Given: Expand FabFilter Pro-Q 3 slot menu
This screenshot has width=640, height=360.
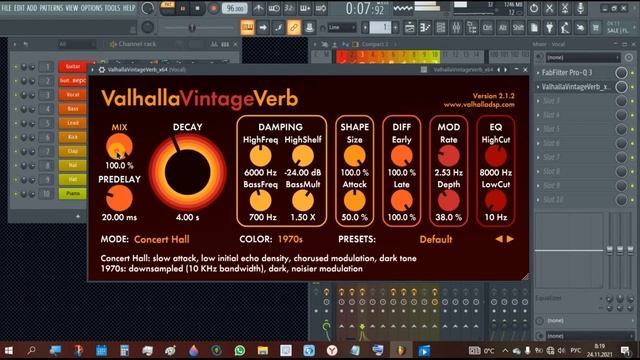Looking at the screenshot, I should 538,73.
